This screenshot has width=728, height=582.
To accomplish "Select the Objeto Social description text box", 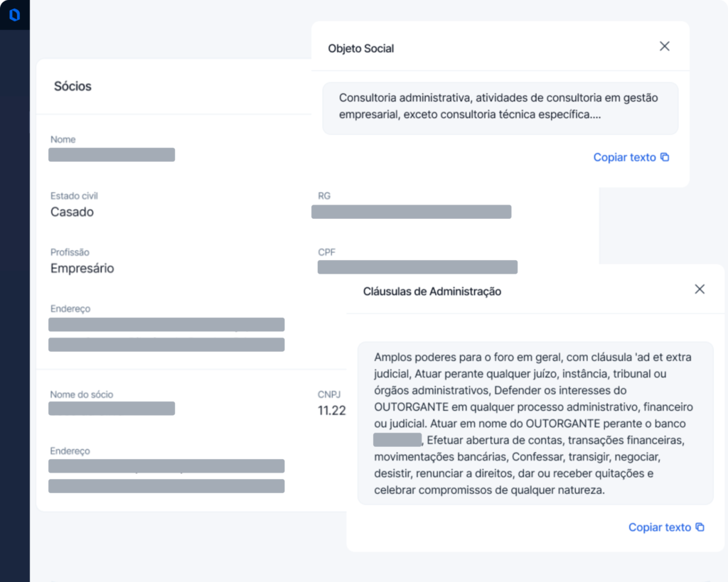I will (500, 109).
